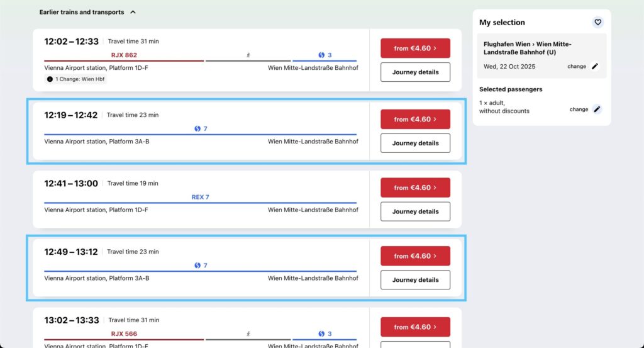644x348 pixels.
Task: Click the info icon by 1 Change: Wien Hbf
Action: coord(50,79)
